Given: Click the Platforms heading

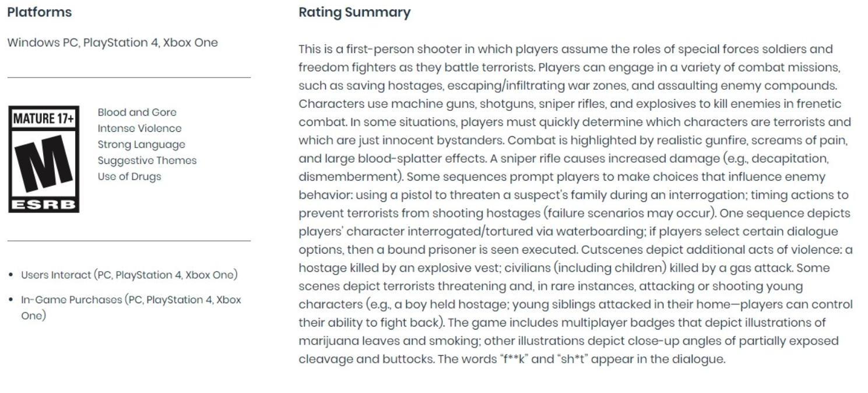Looking at the screenshot, I should (40, 12).
